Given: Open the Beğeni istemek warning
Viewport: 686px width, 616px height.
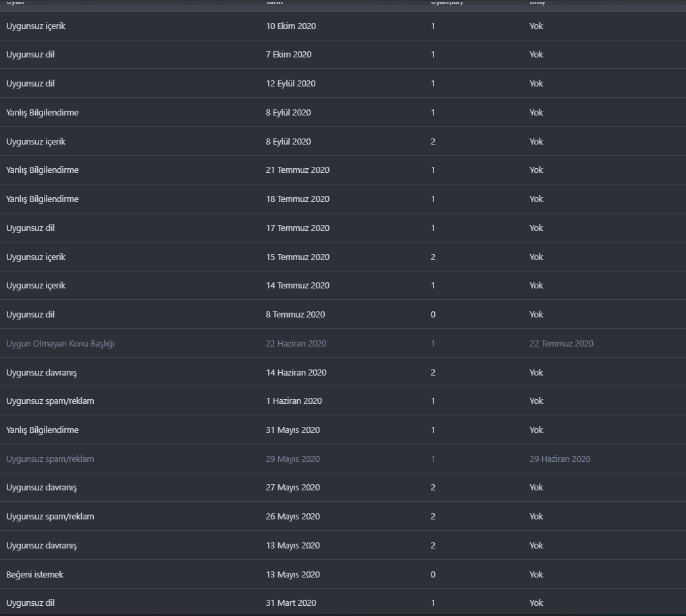Looking at the screenshot, I should point(34,575).
